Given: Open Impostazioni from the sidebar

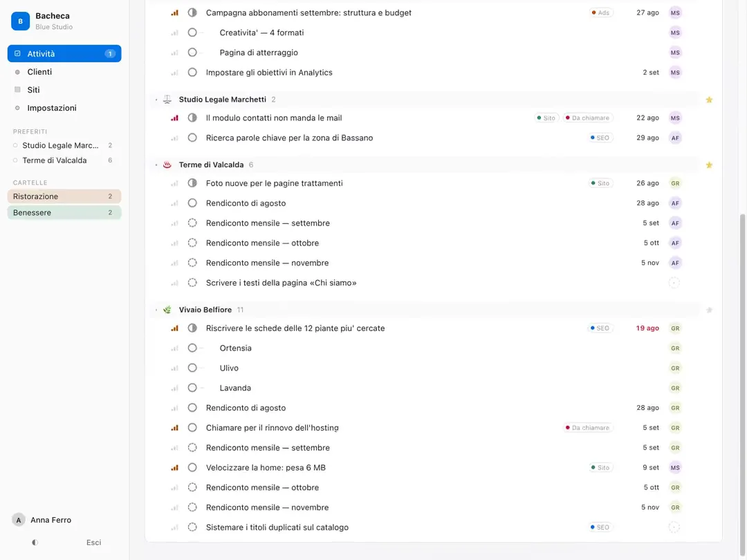Looking at the screenshot, I should (64, 108).
